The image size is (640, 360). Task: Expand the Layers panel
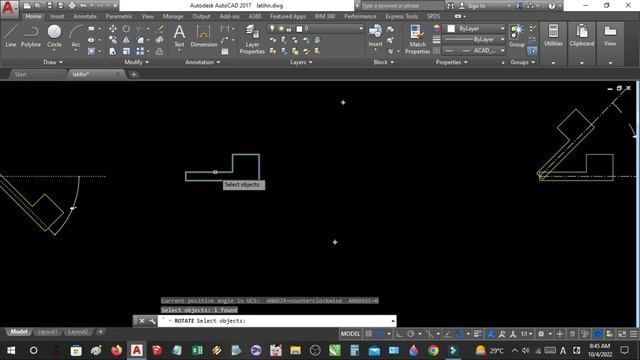(301, 62)
